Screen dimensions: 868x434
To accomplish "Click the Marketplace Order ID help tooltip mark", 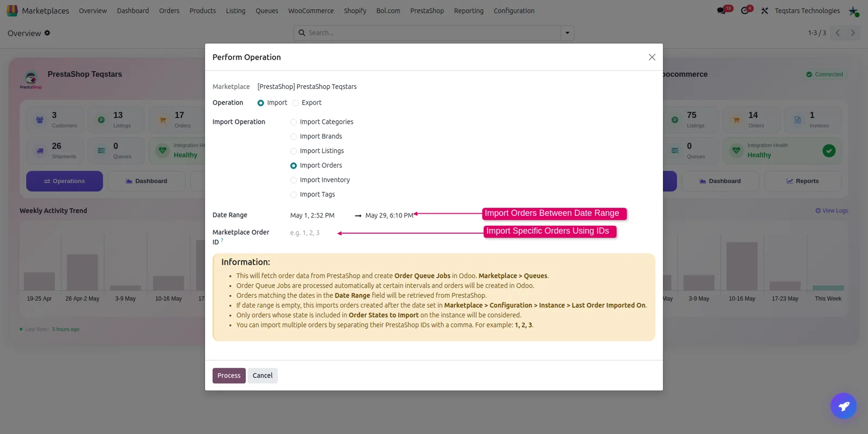I will point(222,239).
